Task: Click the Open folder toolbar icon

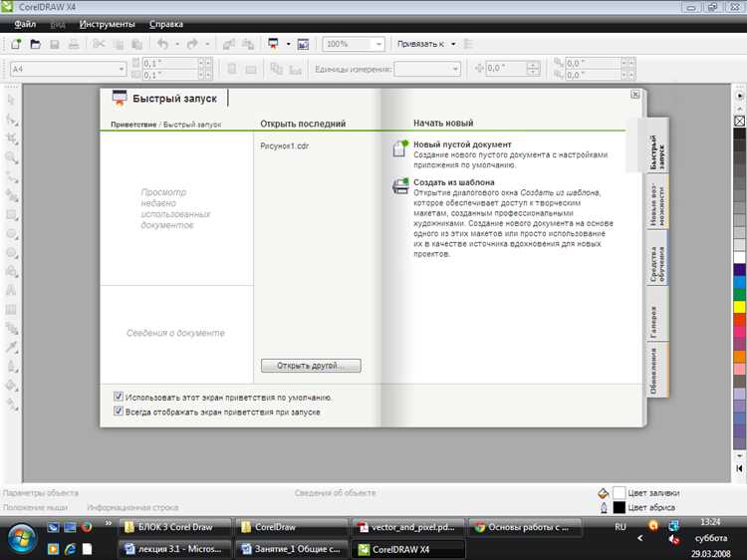Action: tap(35, 44)
